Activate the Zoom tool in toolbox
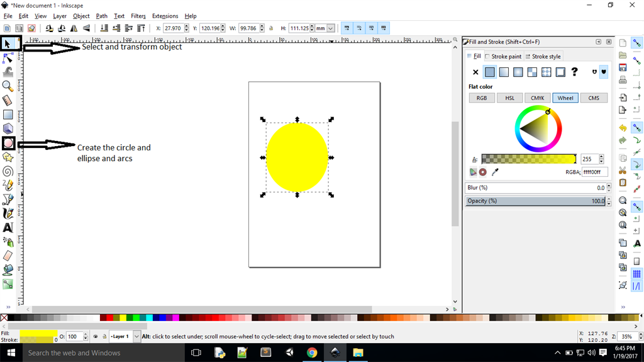The width and height of the screenshot is (644, 362). point(8,86)
